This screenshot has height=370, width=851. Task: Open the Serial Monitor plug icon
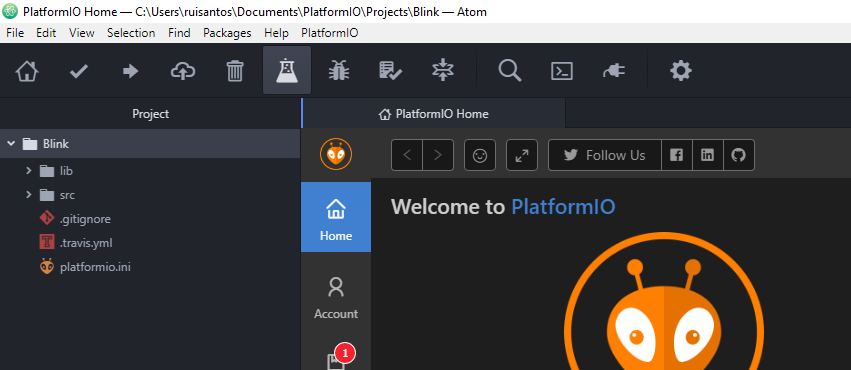pyautogui.click(x=614, y=71)
